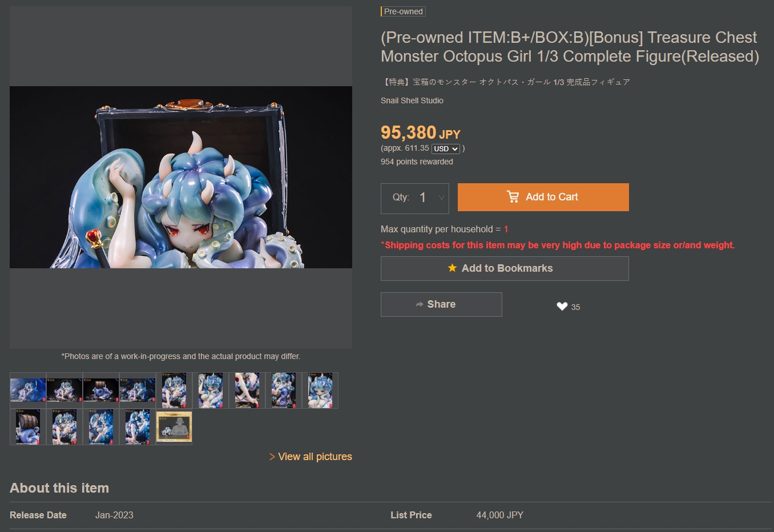Select the first thumbnail in the top row
774x532 pixels.
[x=28, y=390]
